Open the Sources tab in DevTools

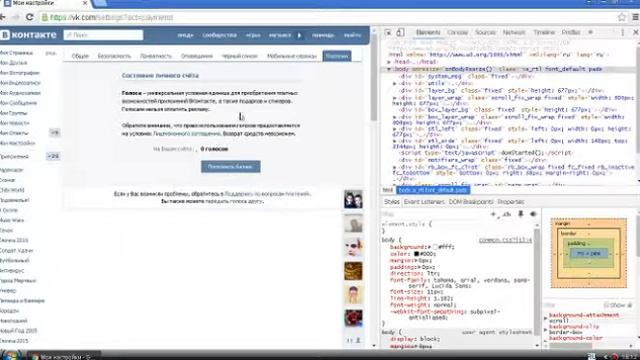pyautogui.click(x=485, y=32)
